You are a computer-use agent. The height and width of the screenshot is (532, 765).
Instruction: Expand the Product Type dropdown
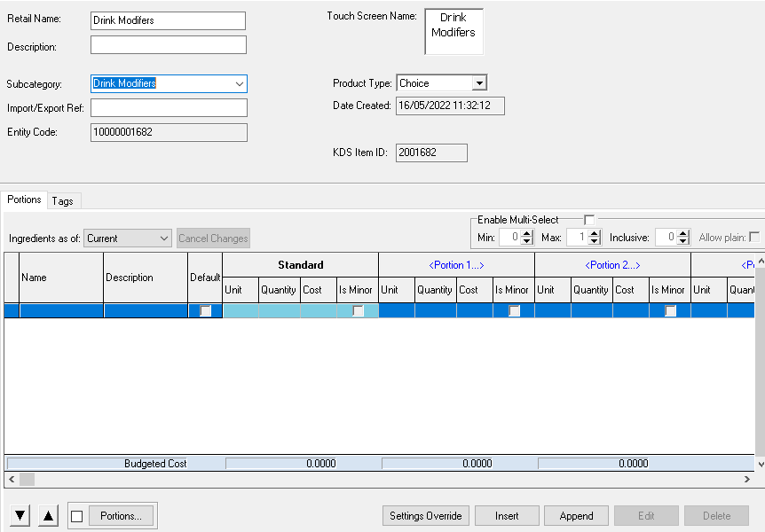point(479,83)
